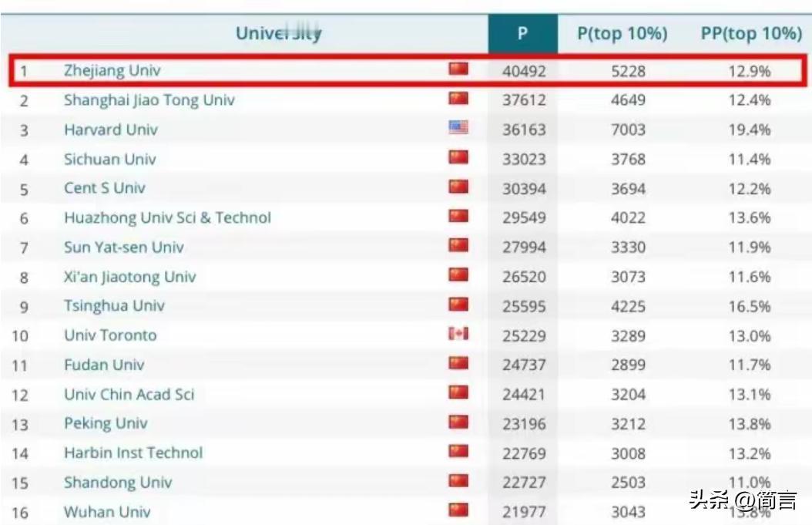The height and width of the screenshot is (525, 812).
Task: Sort by the P(top 10%) column header
Action: (x=622, y=34)
